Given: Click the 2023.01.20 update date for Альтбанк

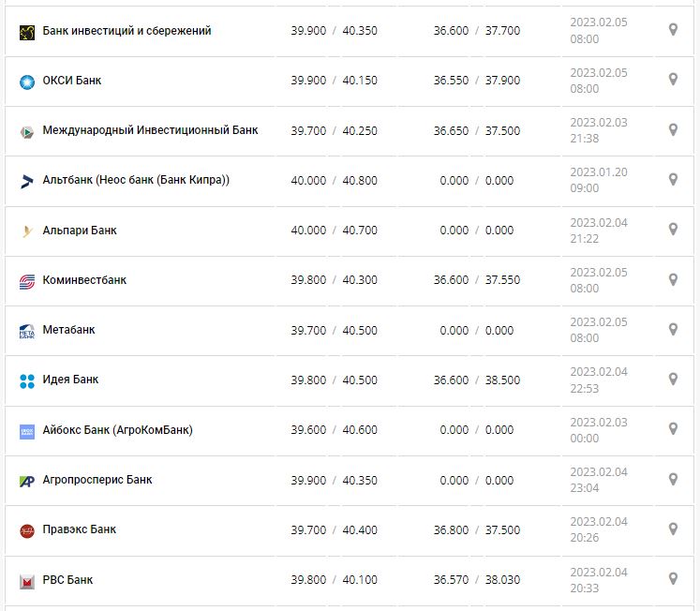Looking at the screenshot, I should pos(598,171).
